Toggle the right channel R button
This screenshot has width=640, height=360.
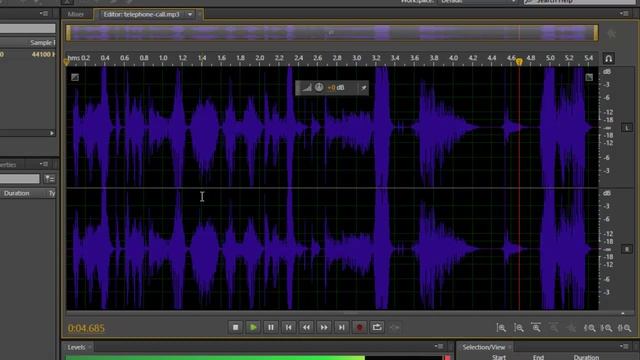click(627, 249)
